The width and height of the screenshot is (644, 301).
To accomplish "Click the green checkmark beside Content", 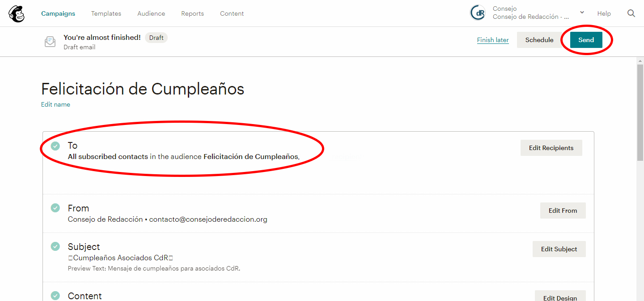I will (55, 295).
